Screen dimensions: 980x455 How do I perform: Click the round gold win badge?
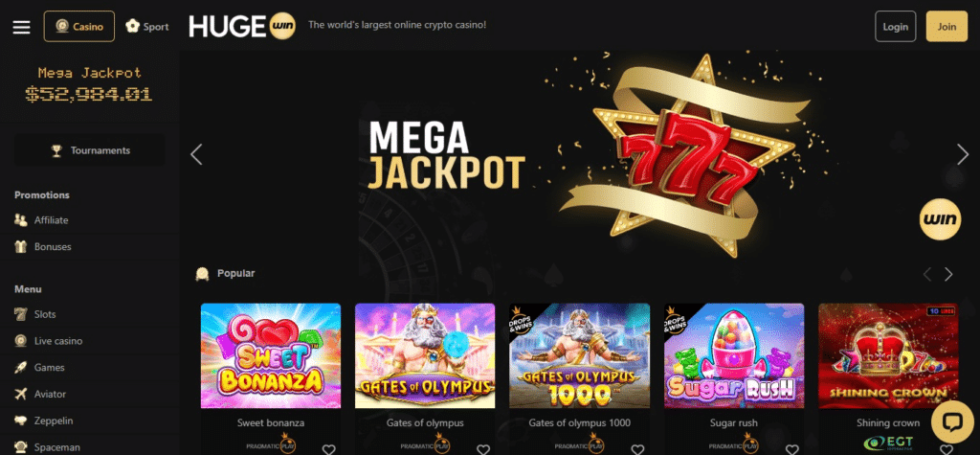coord(940,219)
